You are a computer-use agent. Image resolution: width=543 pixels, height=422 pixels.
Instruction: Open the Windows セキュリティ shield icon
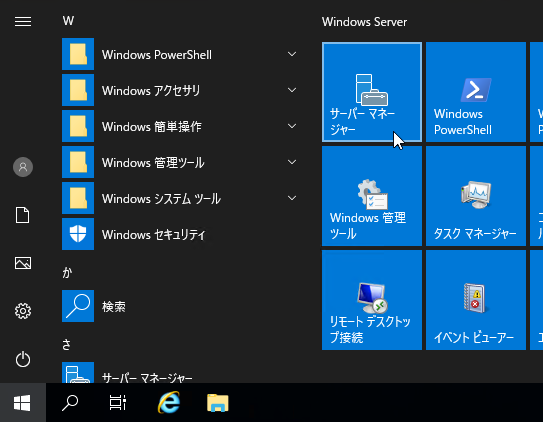tap(78, 234)
